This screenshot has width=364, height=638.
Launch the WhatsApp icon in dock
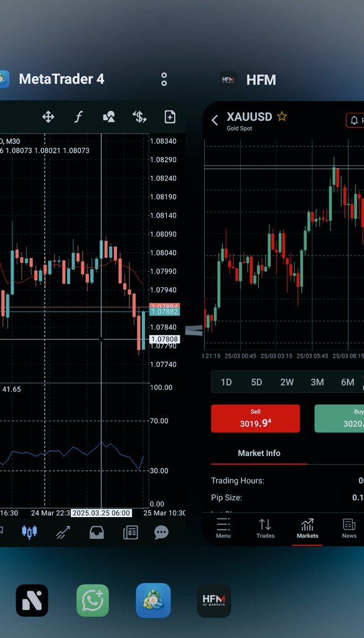93,600
